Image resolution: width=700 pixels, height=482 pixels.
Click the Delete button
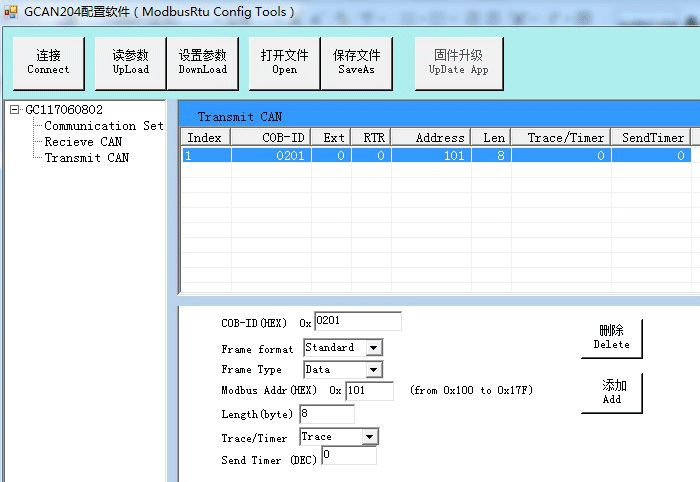tap(611, 338)
